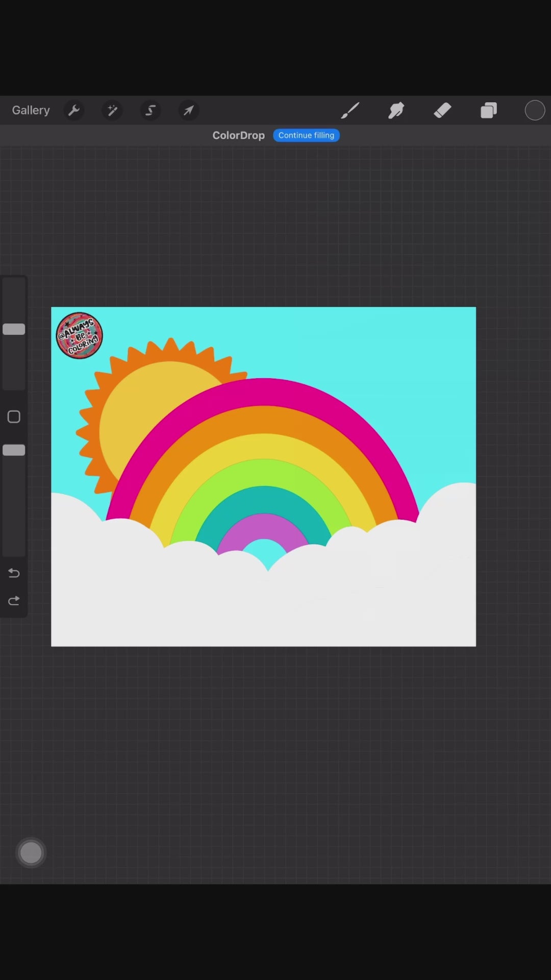Screen dimensions: 551x980
Task: Tap the square modify button in sidebar
Action: [x=14, y=417]
